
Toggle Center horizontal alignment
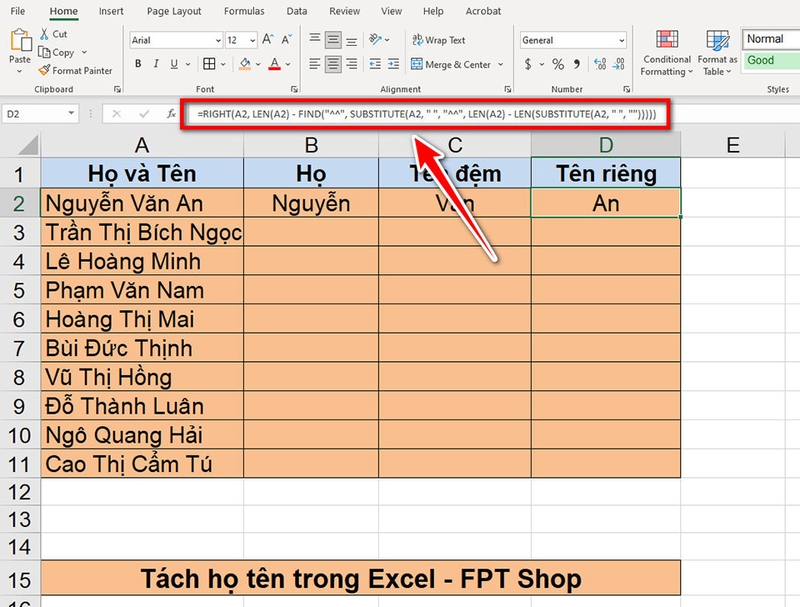tap(333, 64)
